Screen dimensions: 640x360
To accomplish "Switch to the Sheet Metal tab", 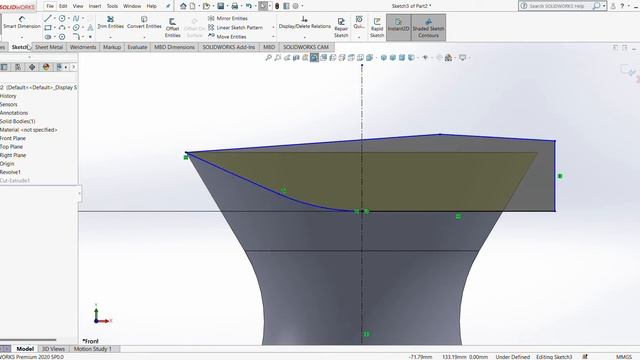I will [49, 47].
